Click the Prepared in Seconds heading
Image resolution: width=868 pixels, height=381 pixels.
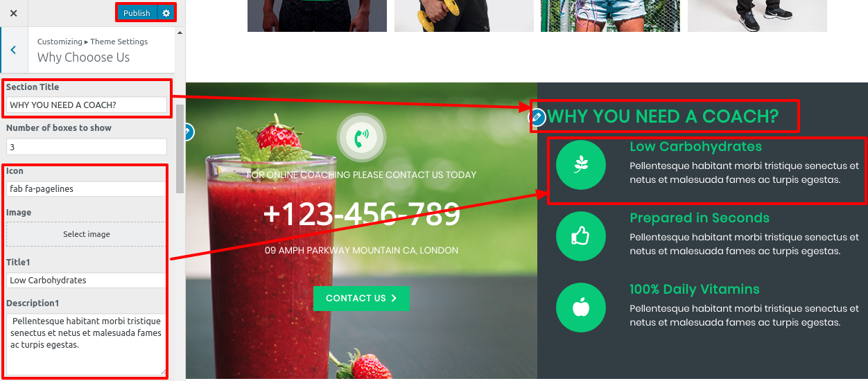(x=700, y=218)
